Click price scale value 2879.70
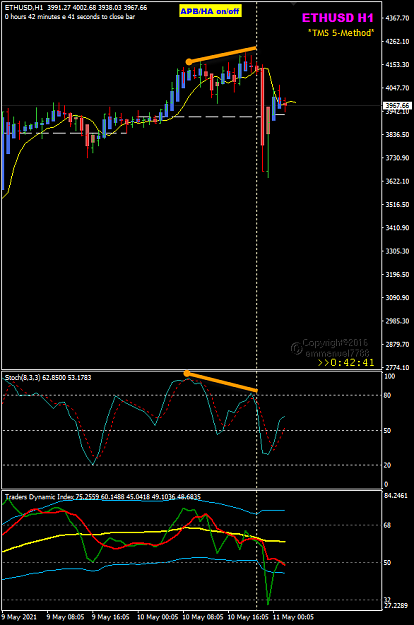Image resolution: width=414 pixels, height=625 pixels. [397, 344]
